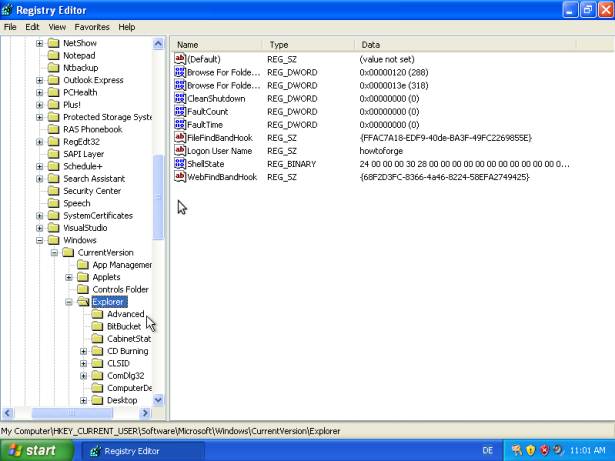Collapse the Windows key
The image size is (615, 461).
40,241
